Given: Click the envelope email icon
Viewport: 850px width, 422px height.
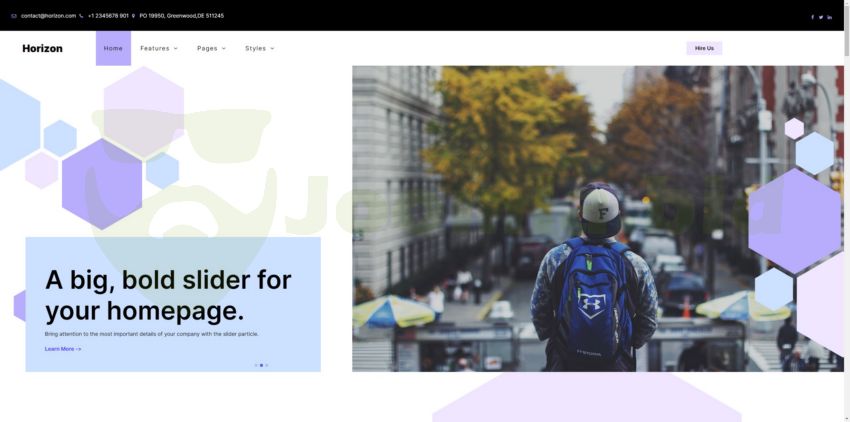Looking at the screenshot, I should (14, 16).
